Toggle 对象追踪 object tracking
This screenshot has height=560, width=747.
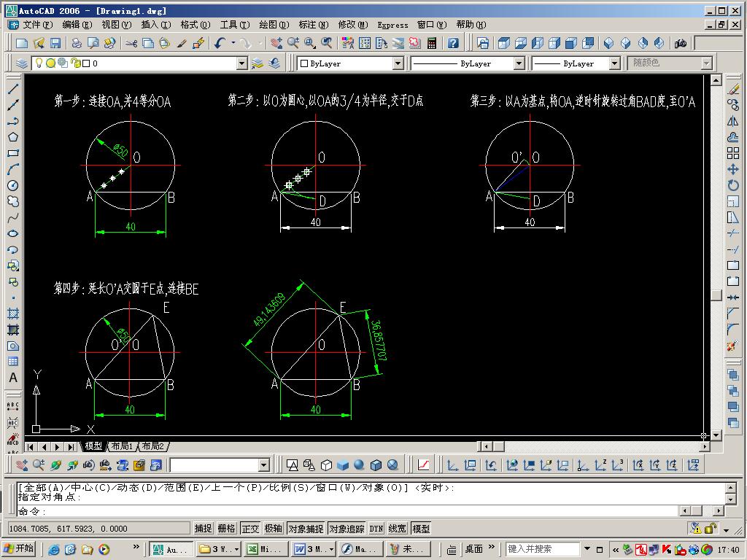click(x=347, y=528)
